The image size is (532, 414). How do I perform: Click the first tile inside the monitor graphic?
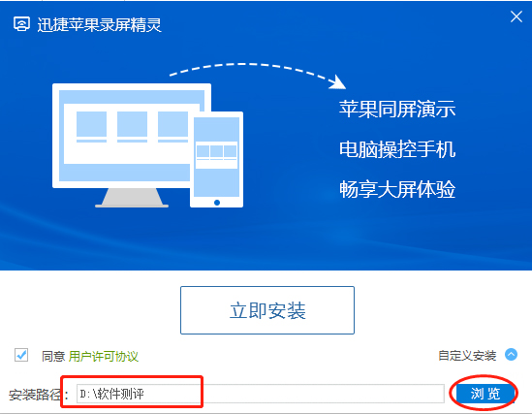[x=91, y=127]
